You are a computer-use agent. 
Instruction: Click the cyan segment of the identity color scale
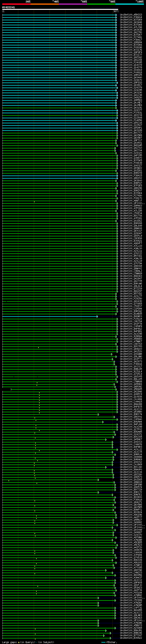point(130,4)
